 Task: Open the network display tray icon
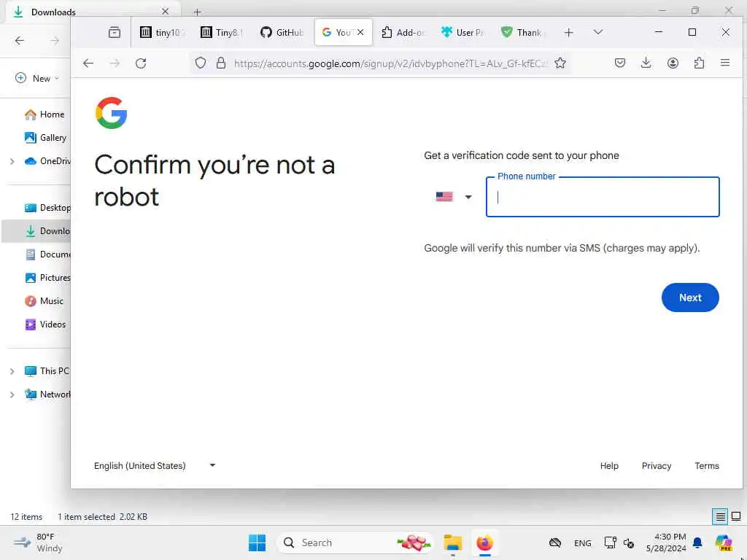point(611,542)
